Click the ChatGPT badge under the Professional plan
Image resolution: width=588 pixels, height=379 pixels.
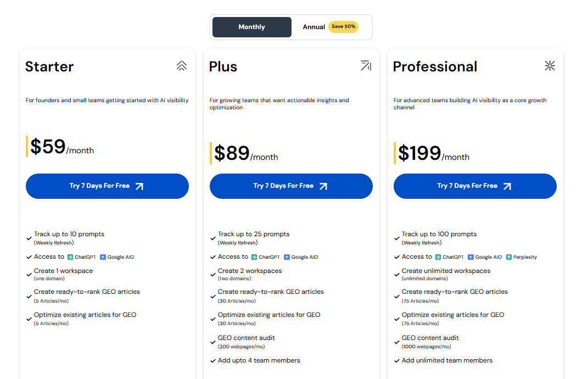tap(449, 257)
